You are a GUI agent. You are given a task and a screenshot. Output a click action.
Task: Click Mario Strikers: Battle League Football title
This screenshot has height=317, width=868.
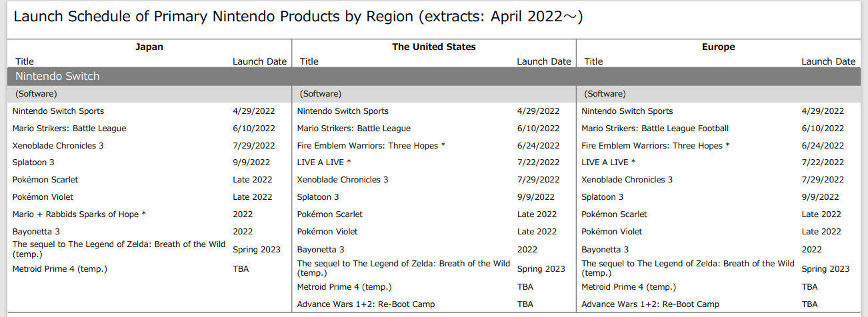coord(655,129)
